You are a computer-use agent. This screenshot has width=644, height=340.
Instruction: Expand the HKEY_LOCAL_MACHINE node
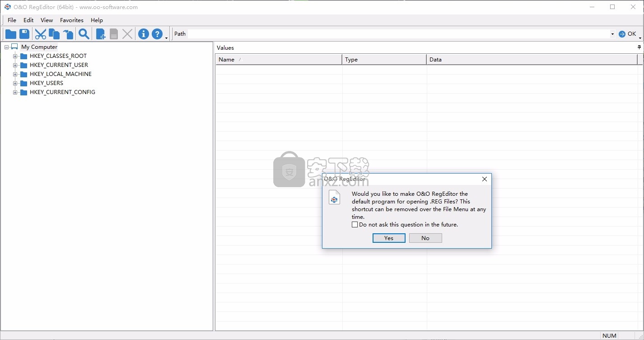(15, 74)
